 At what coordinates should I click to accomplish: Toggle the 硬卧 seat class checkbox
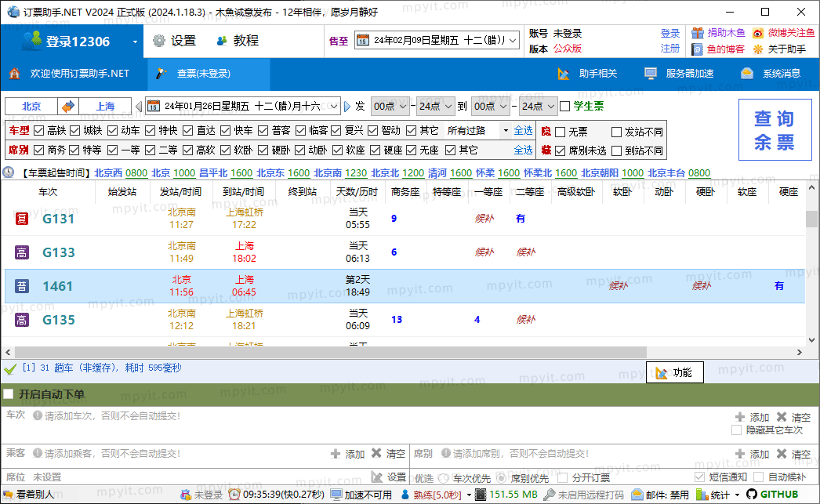click(263, 150)
